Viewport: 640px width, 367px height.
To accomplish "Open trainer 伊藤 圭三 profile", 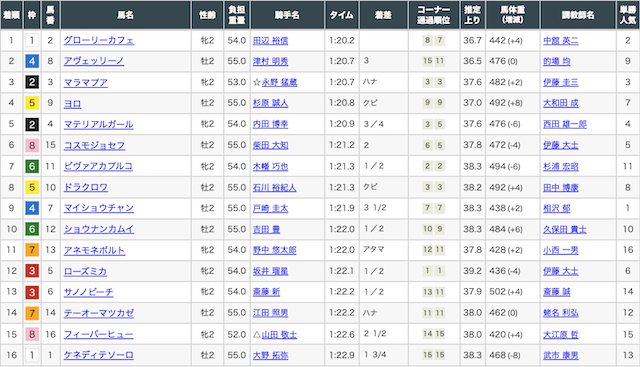I will 560,82.
